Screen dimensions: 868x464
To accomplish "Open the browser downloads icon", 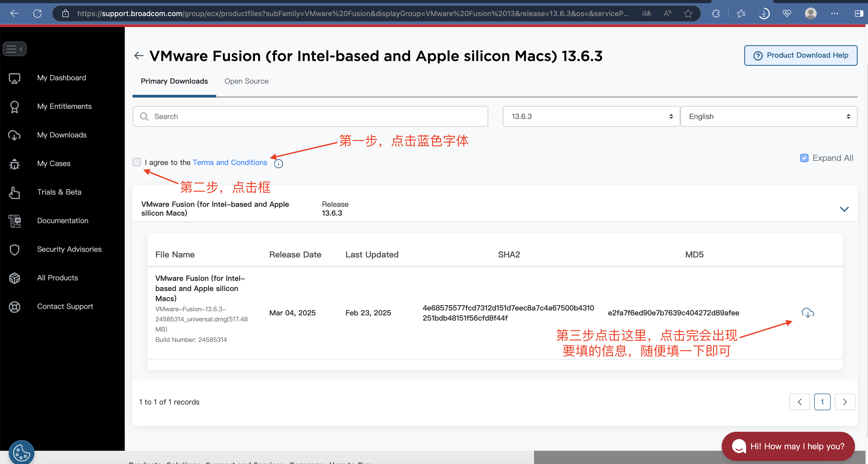I will (x=764, y=14).
